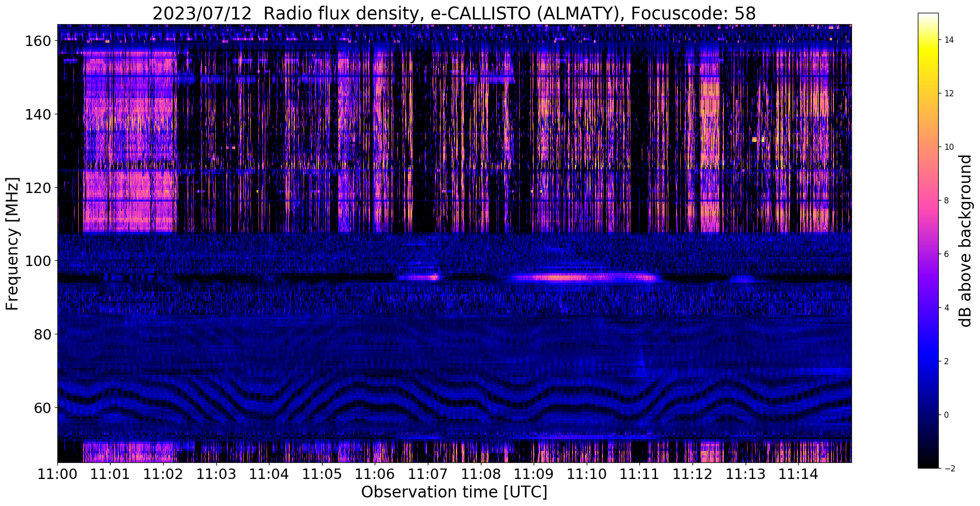Click the colorbar tick label 8
980x506 pixels.
point(947,201)
